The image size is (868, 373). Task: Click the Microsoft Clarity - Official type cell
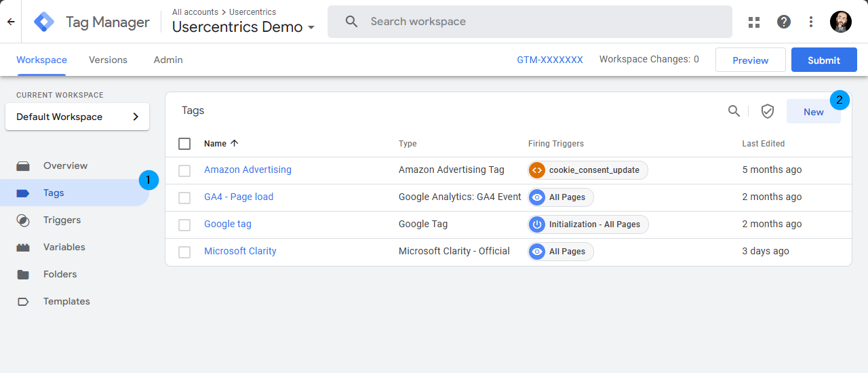pos(454,251)
